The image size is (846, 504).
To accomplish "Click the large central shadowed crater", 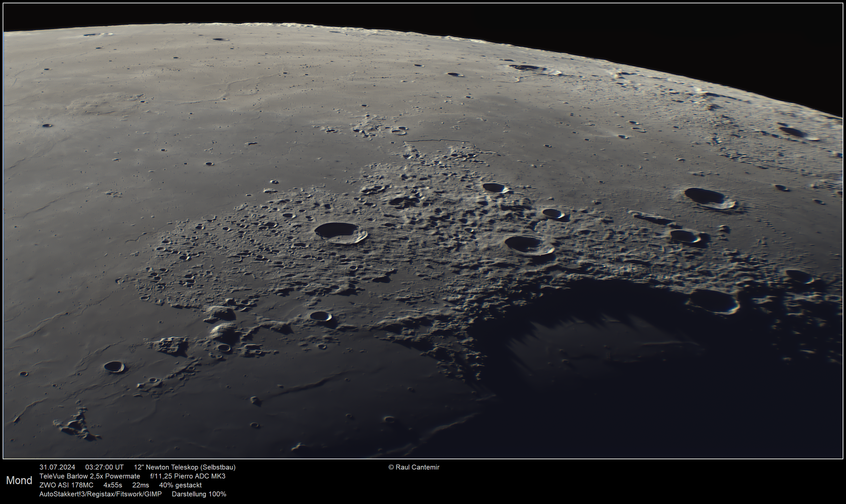I will click(340, 233).
